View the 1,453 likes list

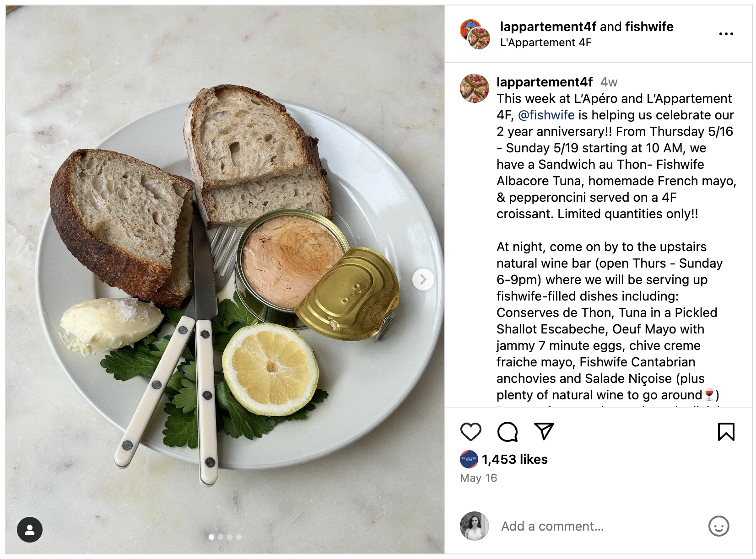514,459
